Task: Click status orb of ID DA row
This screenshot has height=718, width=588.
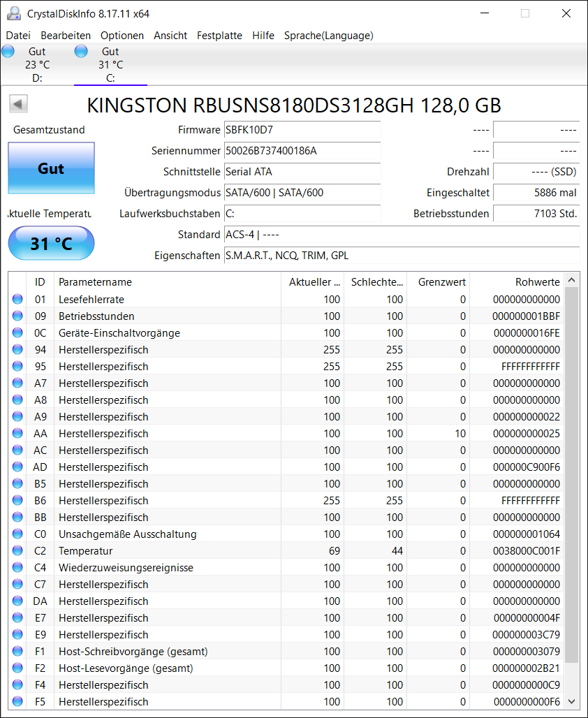Action: coord(17,601)
